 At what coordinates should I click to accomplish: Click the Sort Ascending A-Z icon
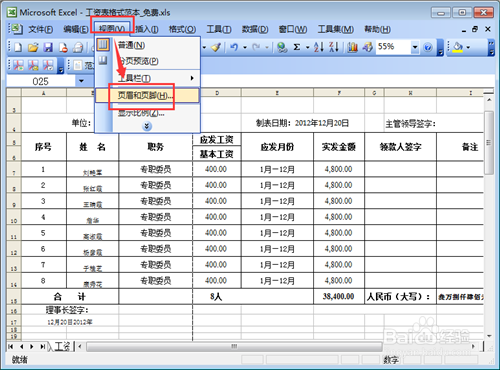[x=319, y=47]
